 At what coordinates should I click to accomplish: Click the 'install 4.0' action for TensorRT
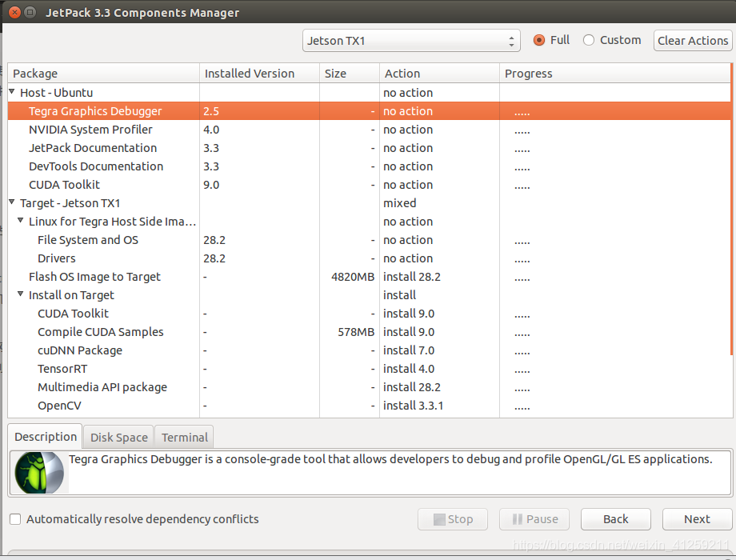point(408,369)
